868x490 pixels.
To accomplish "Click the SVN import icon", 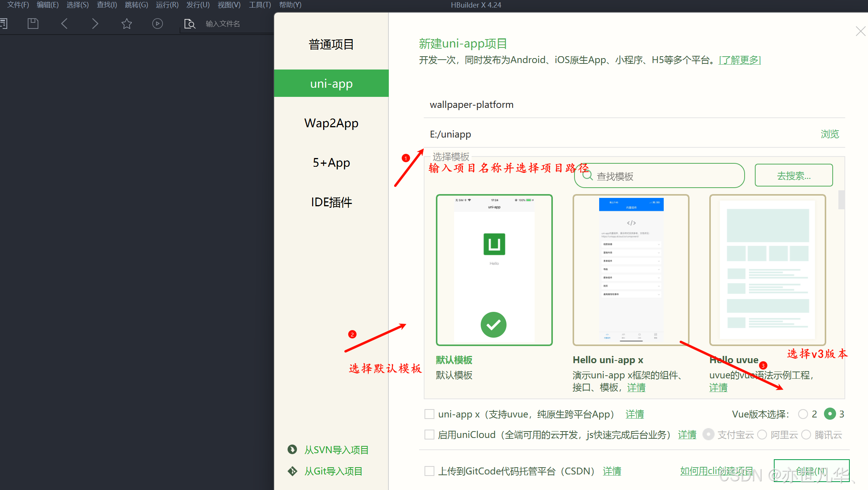I will (x=292, y=450).
